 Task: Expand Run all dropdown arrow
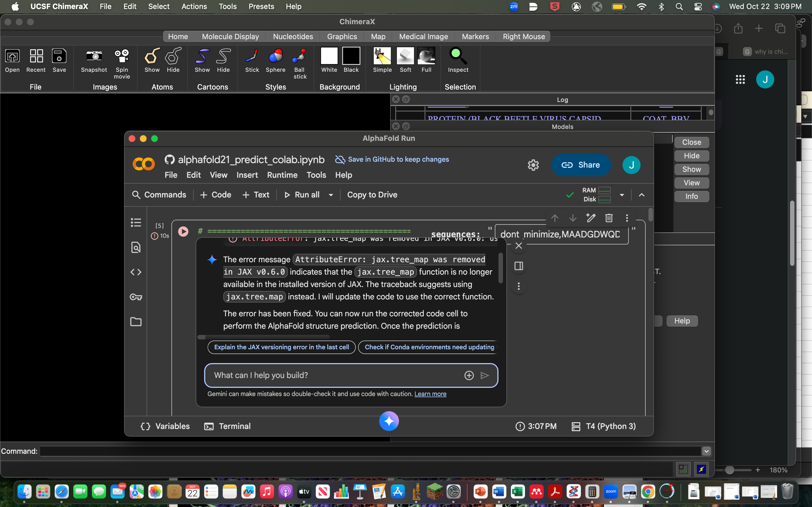[331, 195]
